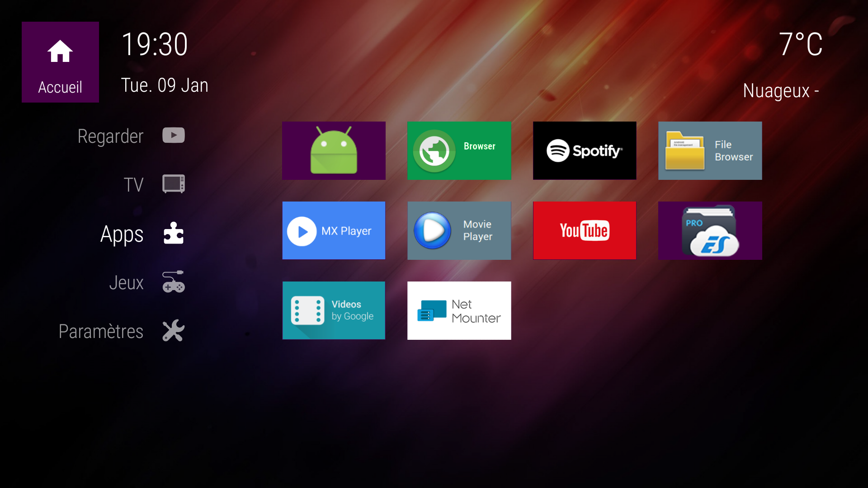Click the Nuageux weather status
The height and width of the screenshot is (488, 868).
click(781, 91)
